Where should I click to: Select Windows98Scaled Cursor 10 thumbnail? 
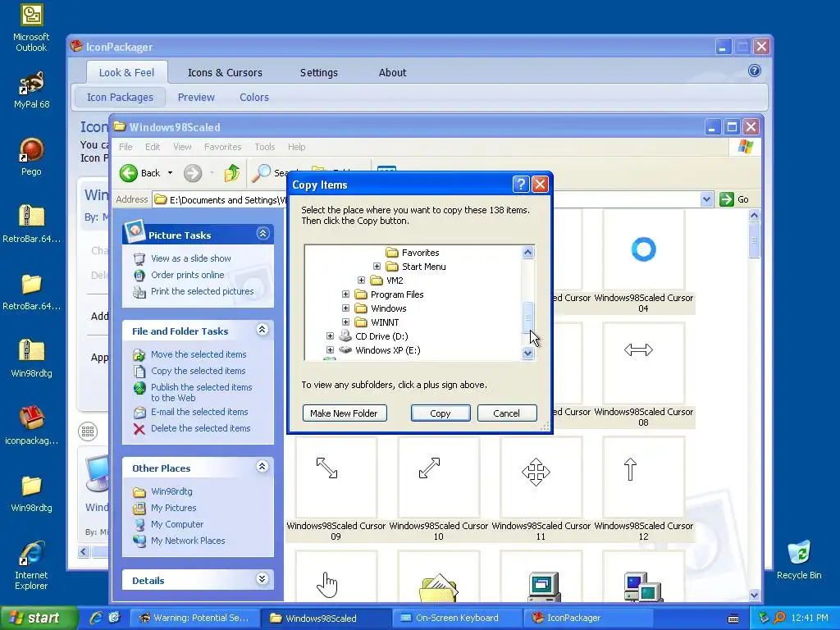[438, 477]
